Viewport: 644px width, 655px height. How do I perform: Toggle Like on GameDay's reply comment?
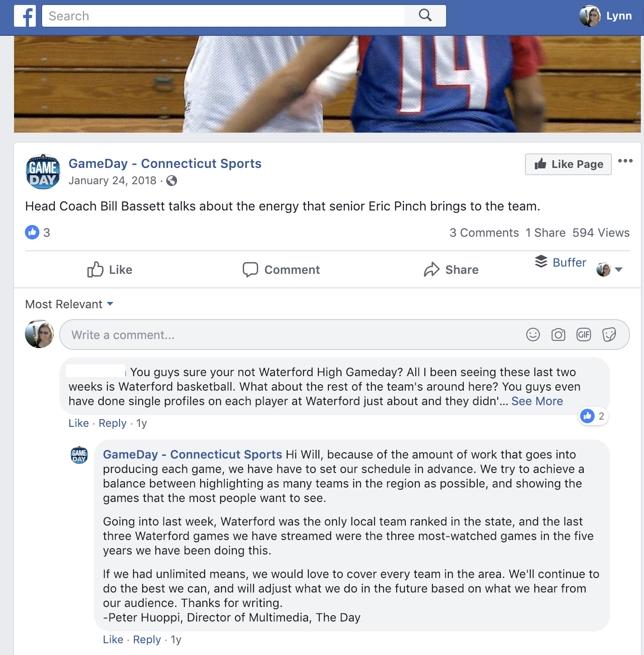[113, 639]
